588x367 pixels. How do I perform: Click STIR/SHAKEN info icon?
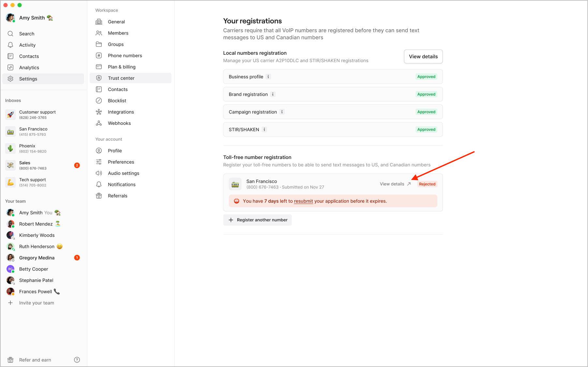coord(264,129)
